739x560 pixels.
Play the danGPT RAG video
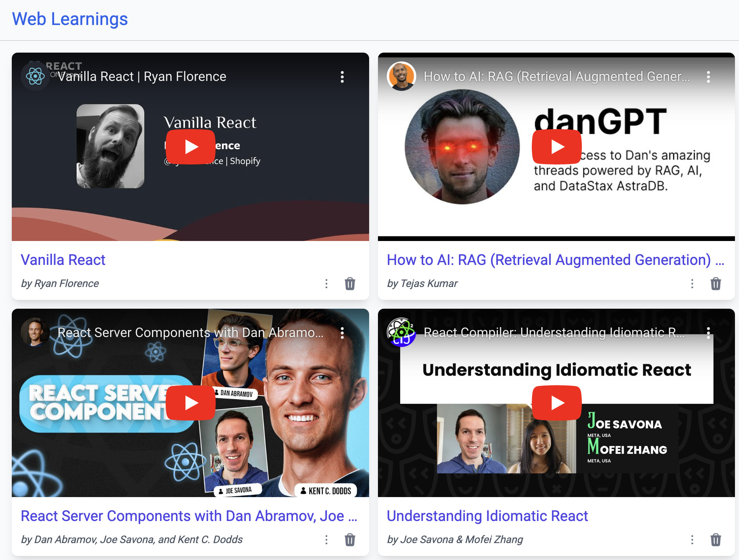pos(556,147)
